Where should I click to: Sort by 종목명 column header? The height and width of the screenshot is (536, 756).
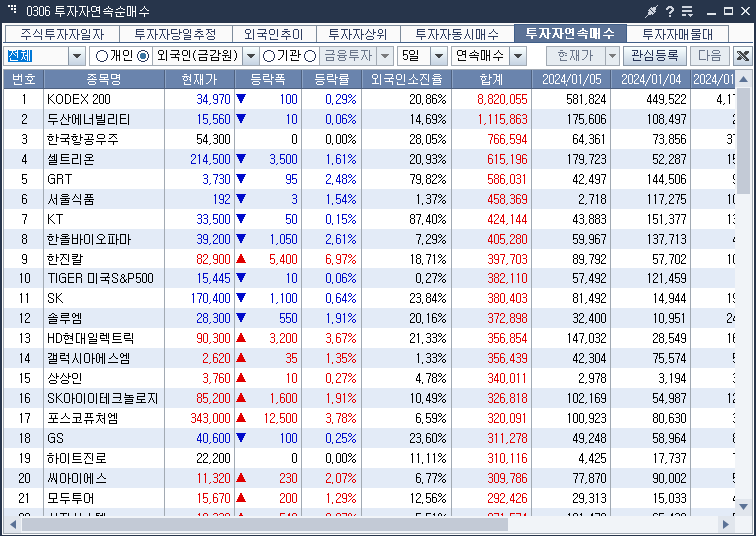[x=104, y=79]
